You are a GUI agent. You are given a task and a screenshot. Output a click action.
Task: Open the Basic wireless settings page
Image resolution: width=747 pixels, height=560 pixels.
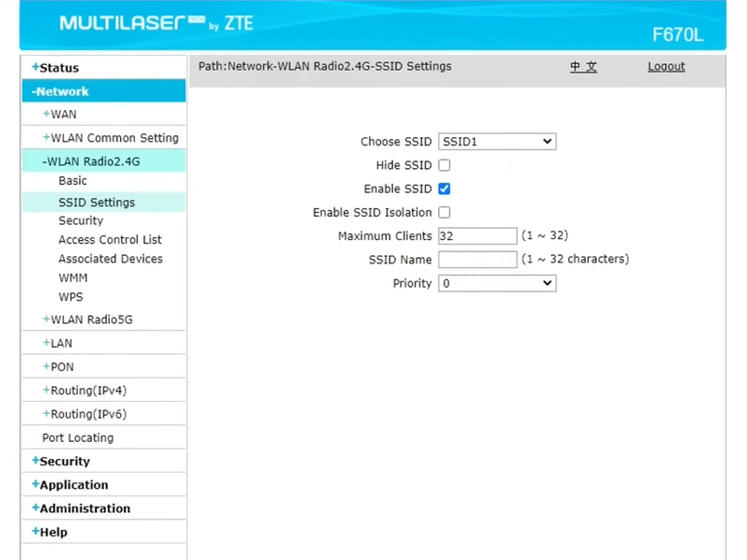point(73,181)
